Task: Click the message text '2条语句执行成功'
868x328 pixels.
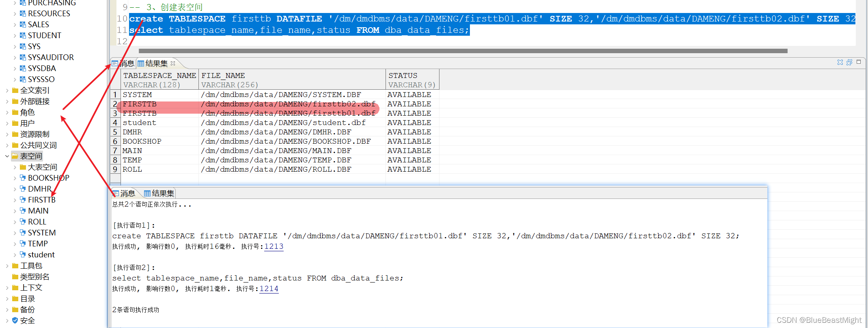Action: coord(136,310)
